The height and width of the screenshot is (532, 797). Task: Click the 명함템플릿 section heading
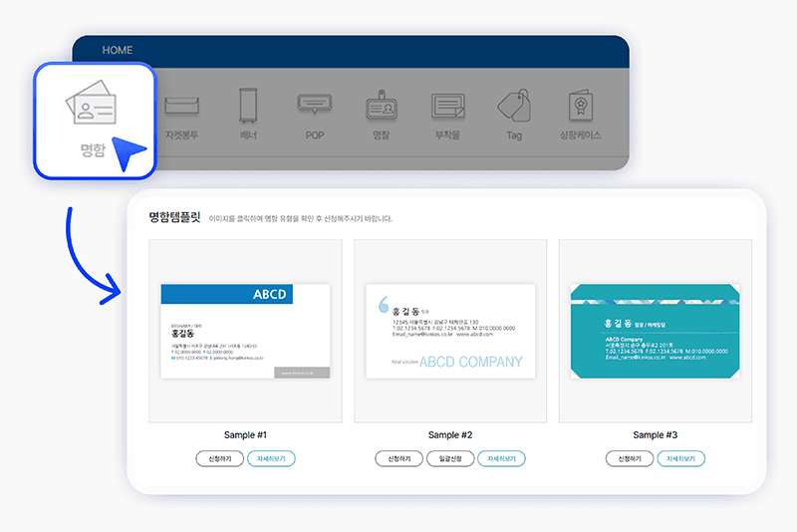(174, 216)
